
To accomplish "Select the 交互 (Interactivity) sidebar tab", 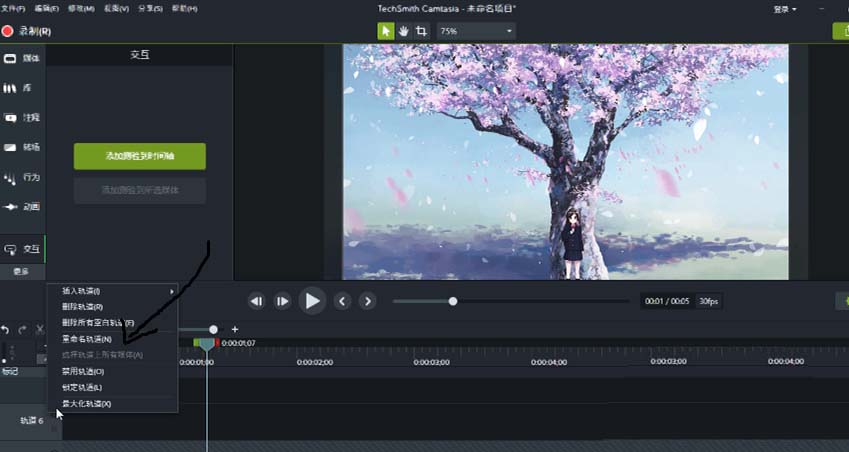I will (x=22, y=249).
